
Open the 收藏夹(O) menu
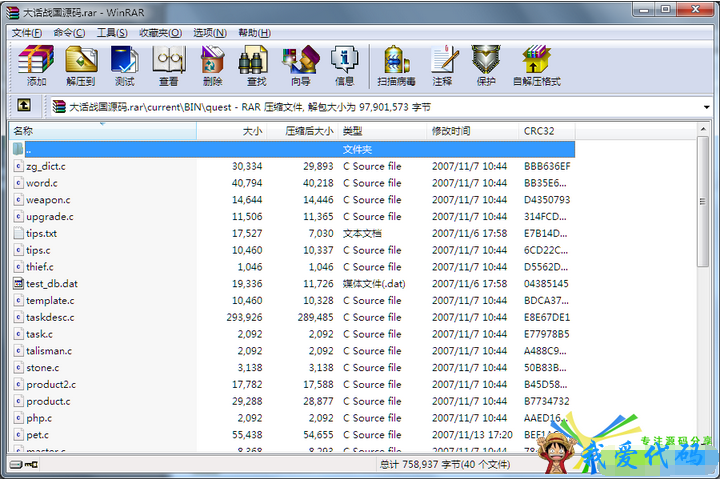[x=160, y=33]
